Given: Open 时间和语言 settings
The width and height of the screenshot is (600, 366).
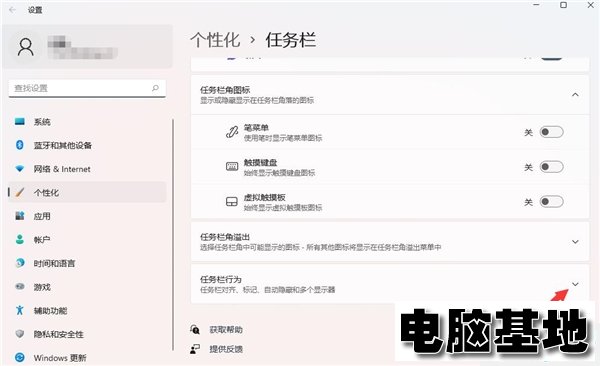Looking at the screenshot, I should click(x=87, y=263).
